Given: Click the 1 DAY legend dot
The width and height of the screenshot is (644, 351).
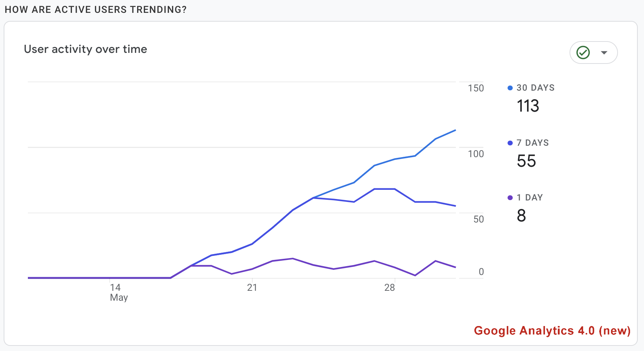Looking at the screenshot, I should [x=510, y=198].
